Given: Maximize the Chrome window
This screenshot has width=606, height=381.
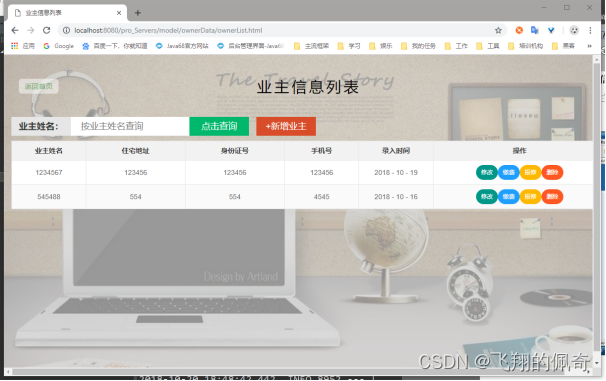Looking at the screenshot, I should pos(567,7).
